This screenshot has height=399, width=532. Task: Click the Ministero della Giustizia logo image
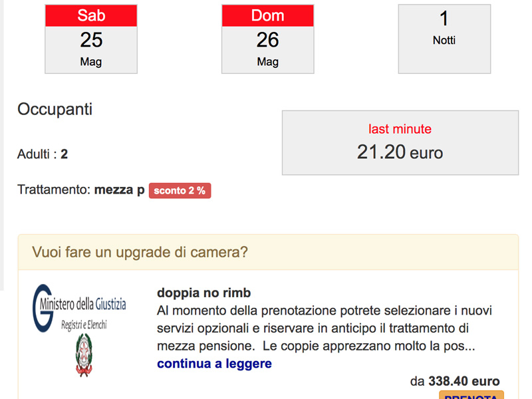point(79,331)
